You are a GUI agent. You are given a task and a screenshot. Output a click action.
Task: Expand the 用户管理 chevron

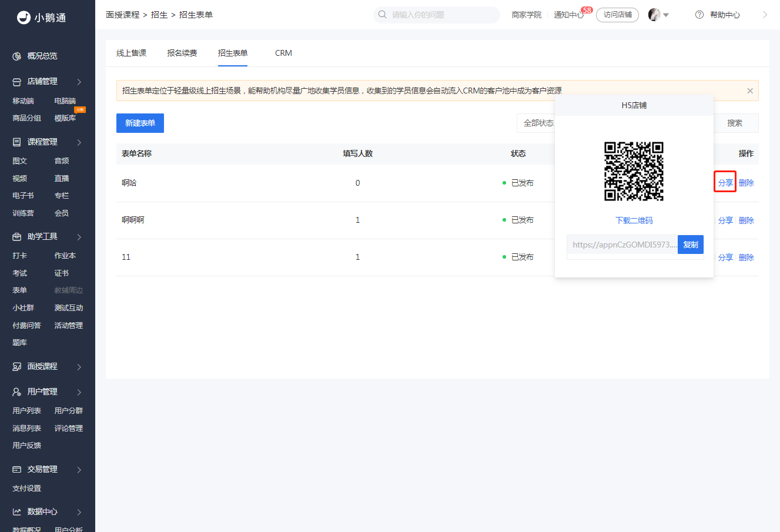tap(79, 392)
